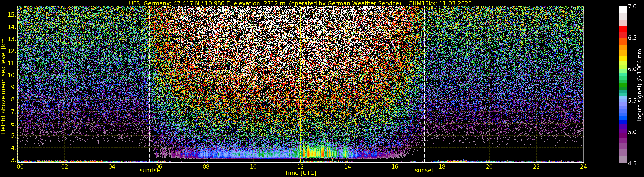Click the 5.0 value on the colorbar
Screen dimensions: 644x177
coord(632,132)
